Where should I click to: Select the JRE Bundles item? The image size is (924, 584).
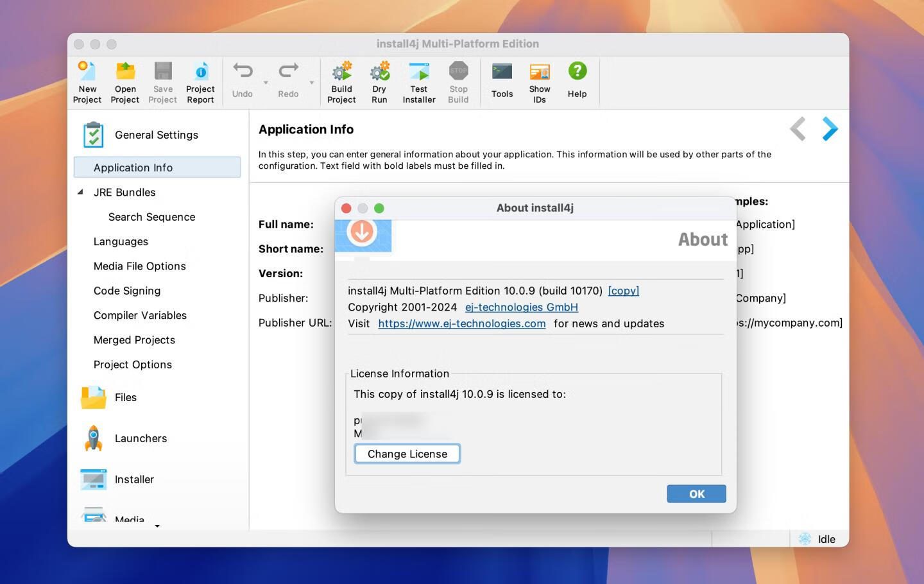pyautogui.click(x=124, y=193)
